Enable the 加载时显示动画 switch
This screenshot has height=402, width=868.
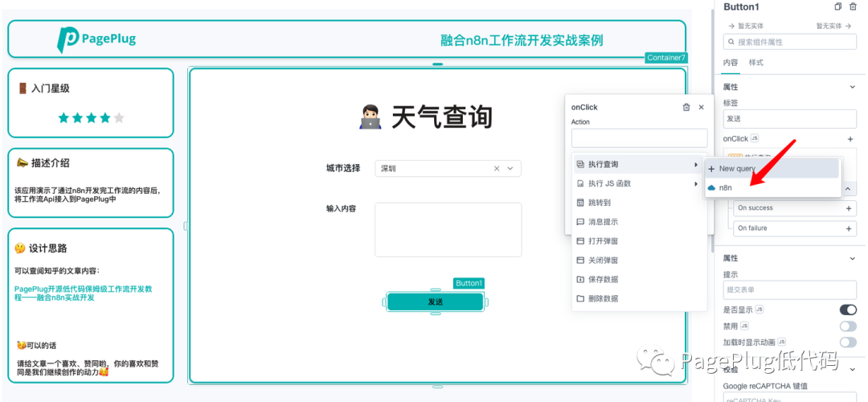tap(848, 343)
